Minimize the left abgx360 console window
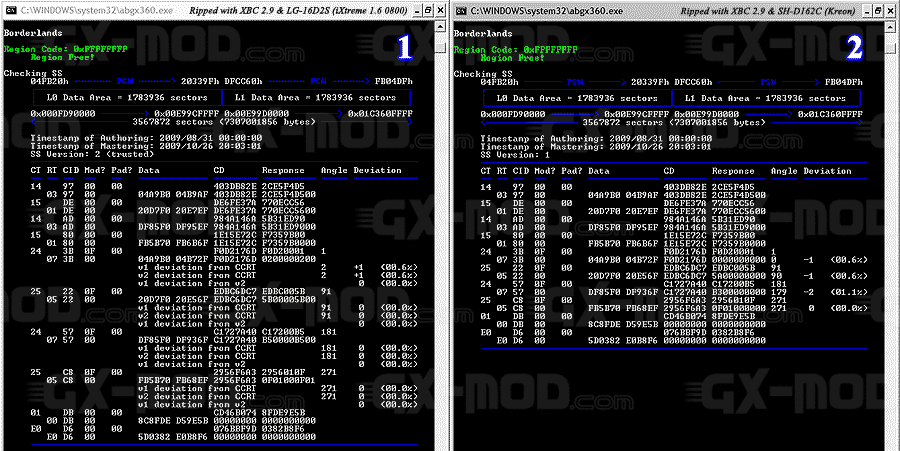 [x=416, y=10]
